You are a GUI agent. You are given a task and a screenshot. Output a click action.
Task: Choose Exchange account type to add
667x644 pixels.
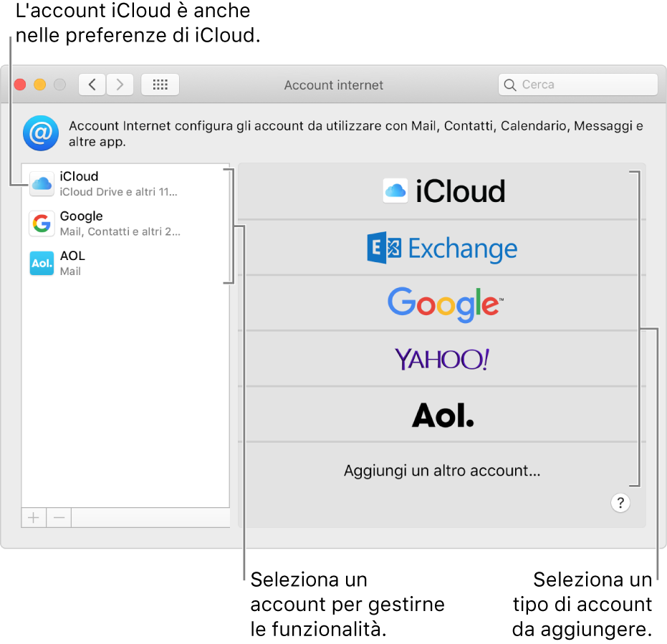tap(441, 248)
